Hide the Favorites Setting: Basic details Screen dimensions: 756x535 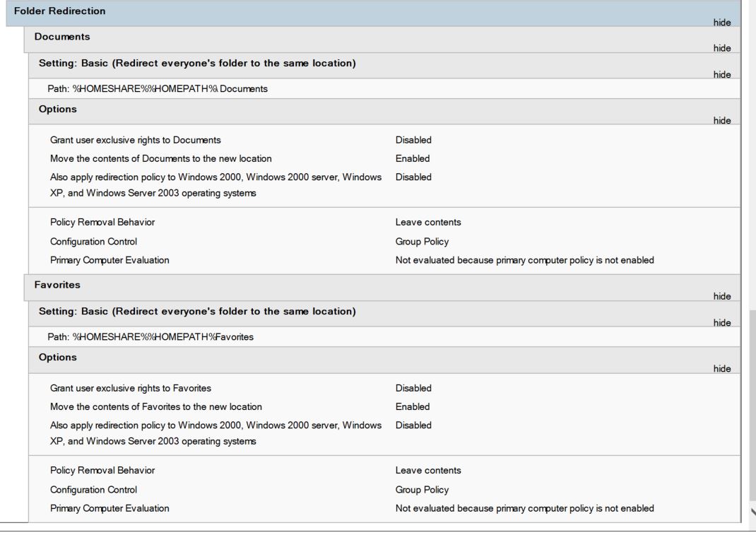(721, 322)
